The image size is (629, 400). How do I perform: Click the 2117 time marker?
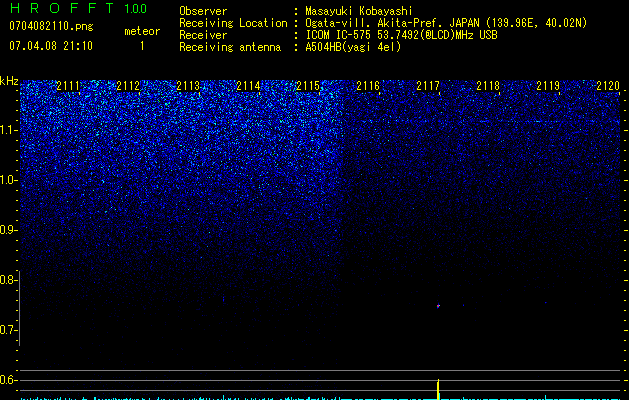[428, 86]
